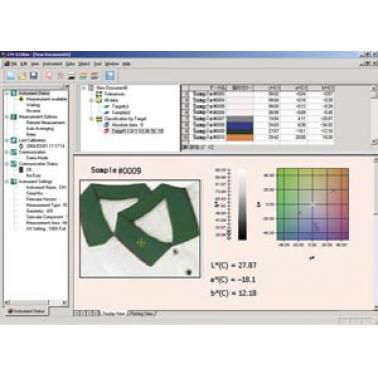The width and height of the screenshot is (378, 378).
Task: Click the Save floppy disk icon
Action: point(34,76)
